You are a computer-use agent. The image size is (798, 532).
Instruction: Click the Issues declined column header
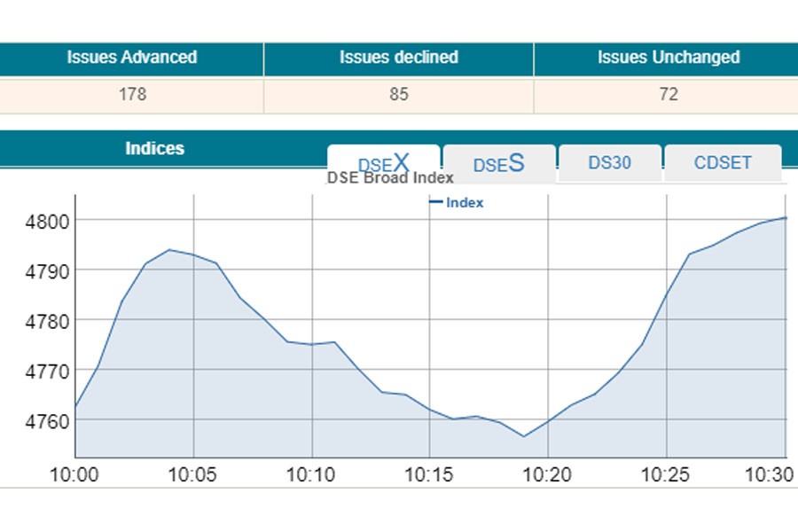tap(398, 58)
